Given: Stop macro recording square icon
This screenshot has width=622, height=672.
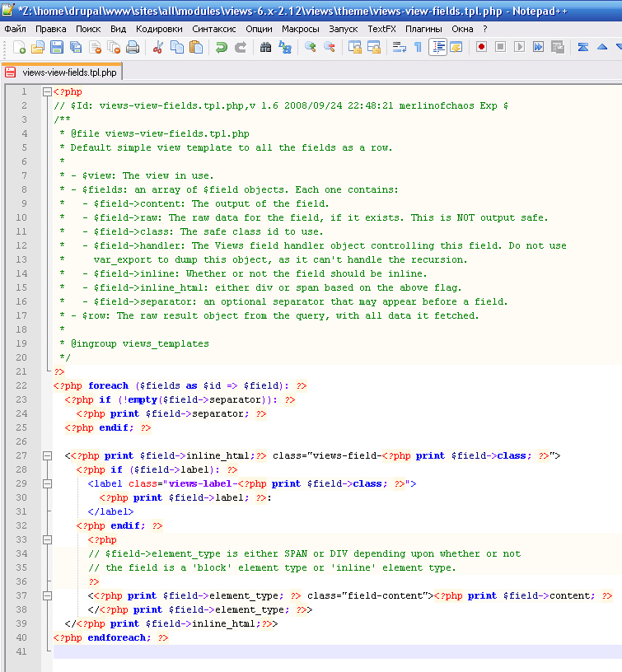Looking at the screenshot, I should click(500, 47).
